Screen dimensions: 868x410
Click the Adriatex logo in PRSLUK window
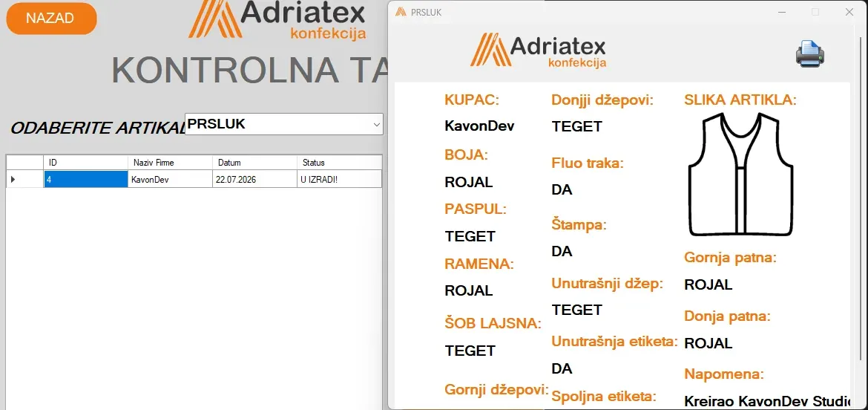tap(538, 50)
